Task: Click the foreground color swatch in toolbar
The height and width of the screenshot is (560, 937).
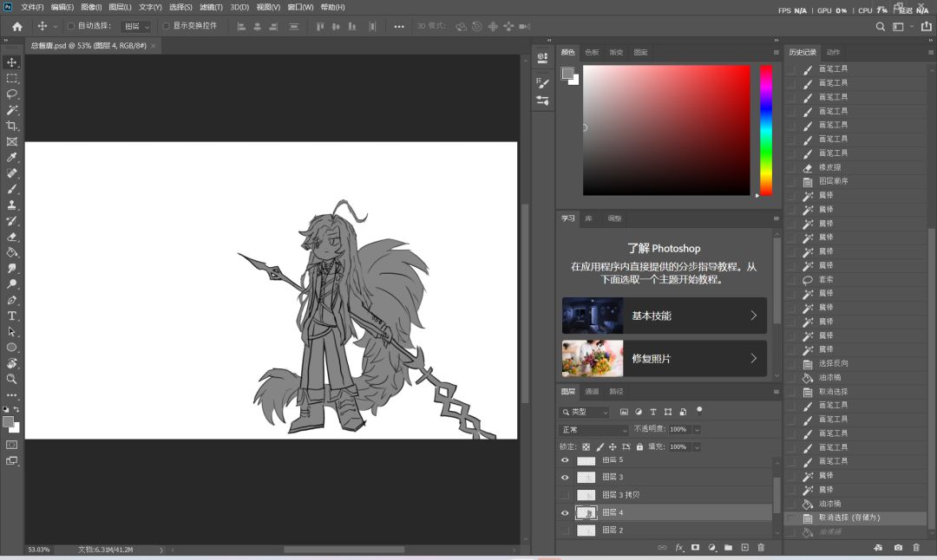Action: click(8, 422)
